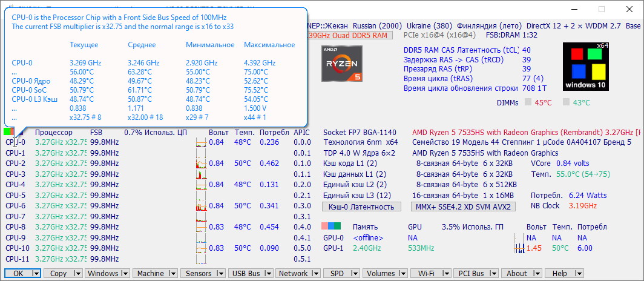The height and width of the screenshot is (281, 644).
Task: Maximize the SIV window
Action: pyautogui.click(x=602, y=9)
